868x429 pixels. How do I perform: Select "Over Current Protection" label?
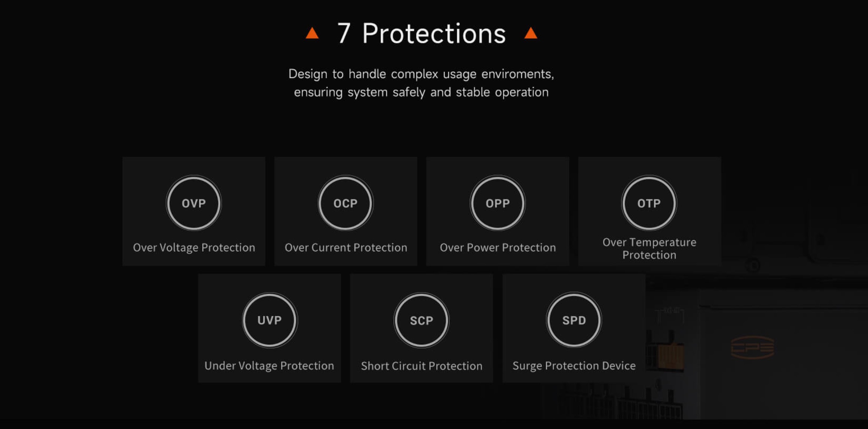click(346, 248)
